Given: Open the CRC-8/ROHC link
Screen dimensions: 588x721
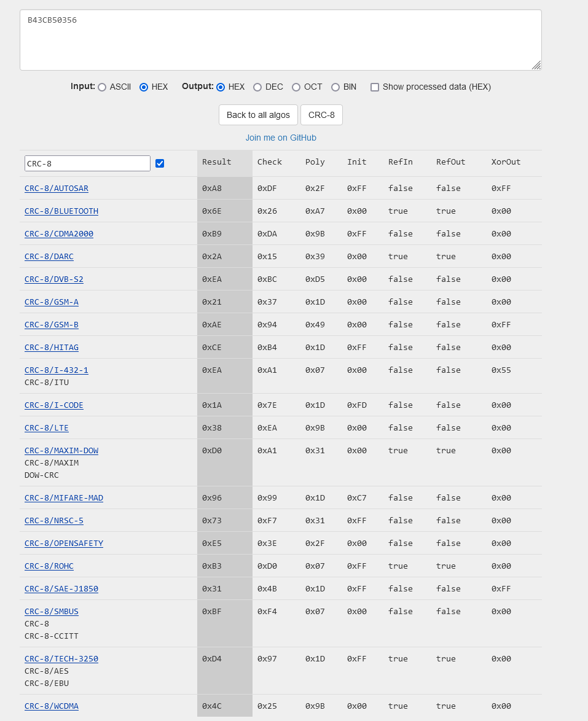Looking at the screenshot, I should (x=49, y=566).
